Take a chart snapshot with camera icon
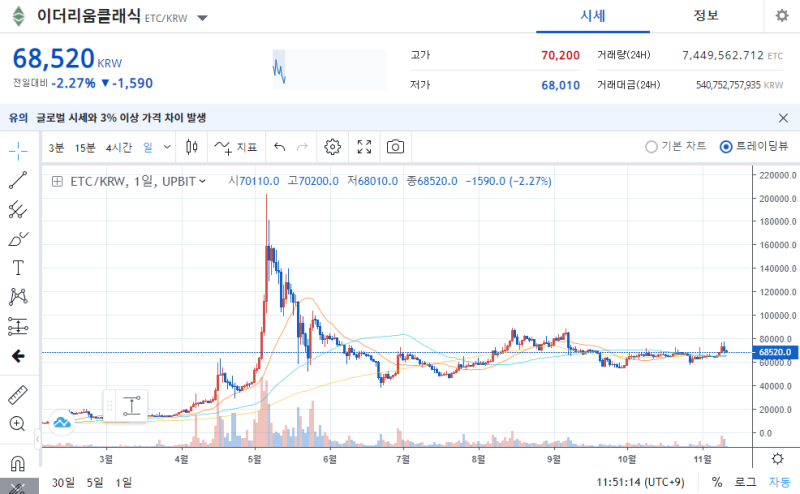 point(395,147)
